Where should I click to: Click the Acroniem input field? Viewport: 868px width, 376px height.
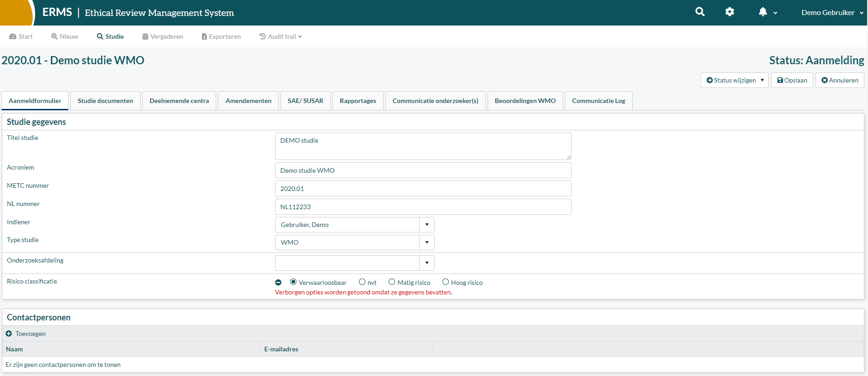pyautogui.click(x=423, y=170)
